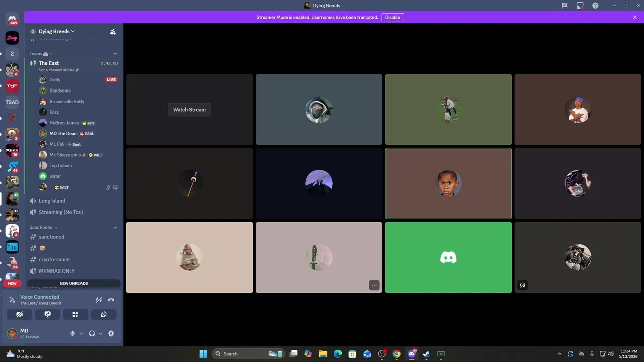
Task: Click the invite people icon beside Dying Breeds
Action: pyautogui.click(x=113, y=31)
